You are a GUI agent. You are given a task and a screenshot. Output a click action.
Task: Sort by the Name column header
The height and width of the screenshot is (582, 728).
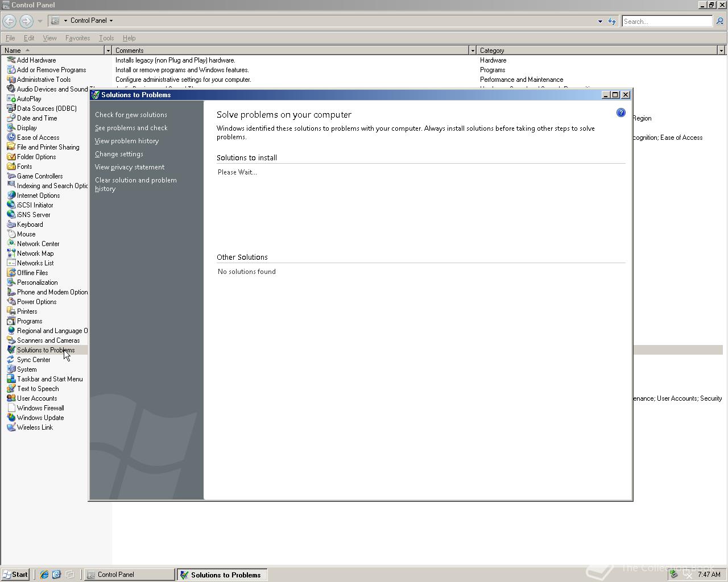52,51
